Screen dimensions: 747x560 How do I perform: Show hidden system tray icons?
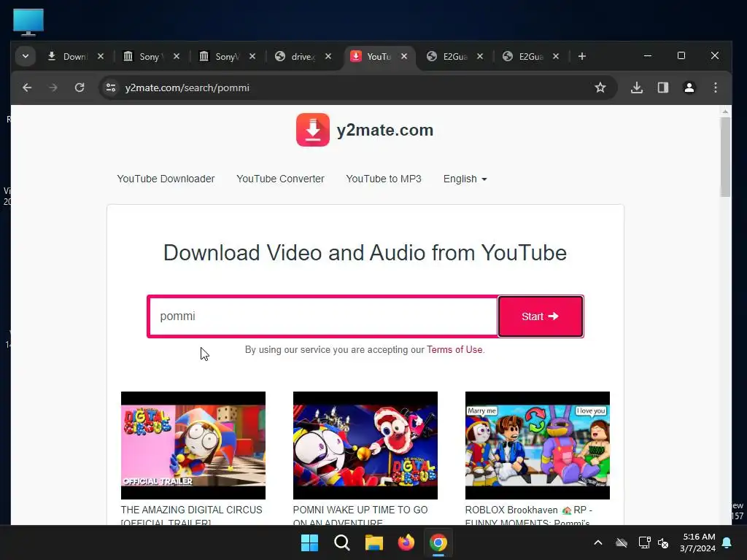coord(598,542)
